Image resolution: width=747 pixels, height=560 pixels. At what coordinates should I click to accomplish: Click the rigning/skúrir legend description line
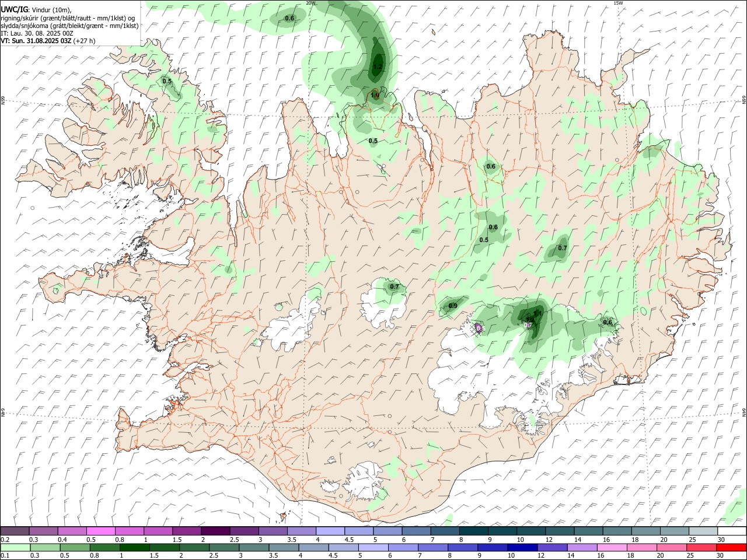pos(68,18)
